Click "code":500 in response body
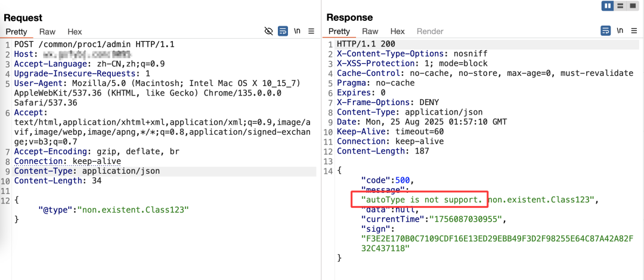644x280 pixels. click(386, 180)
